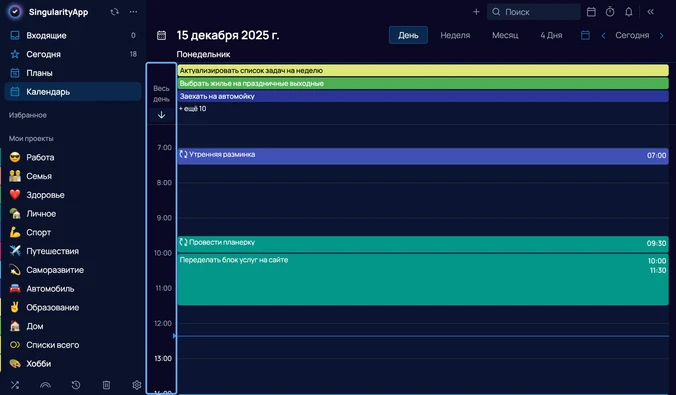Open the Семья project
This screenshot has height=395, width=676.
tap(72, 176)
